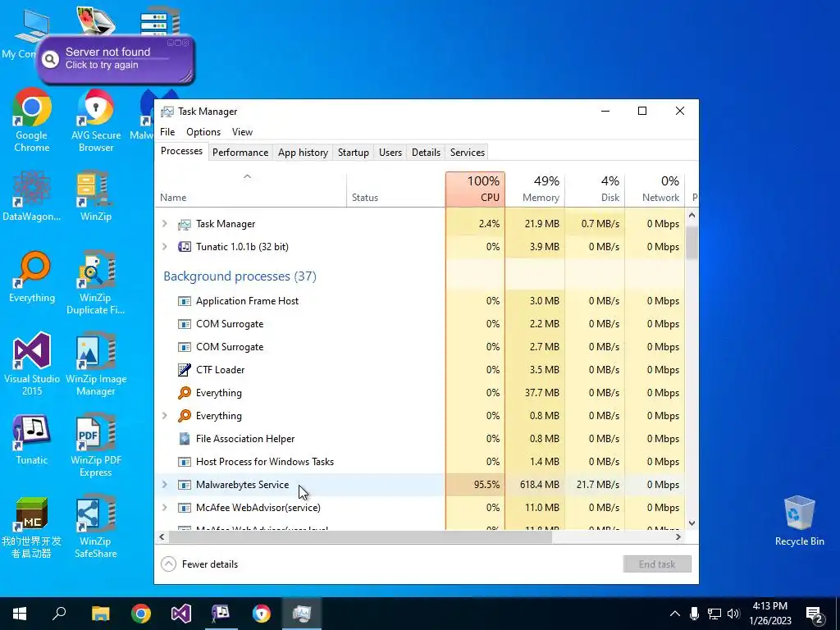Switch to the Details tab
Viewport: 840px width, 630px height.
click(426, 152)
